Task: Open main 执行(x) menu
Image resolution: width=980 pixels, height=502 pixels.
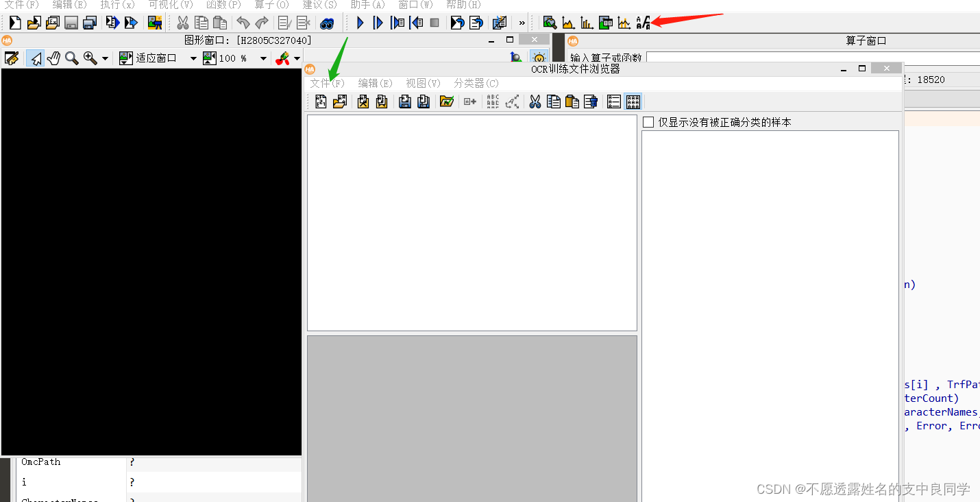Action: (x=118, y=5)
